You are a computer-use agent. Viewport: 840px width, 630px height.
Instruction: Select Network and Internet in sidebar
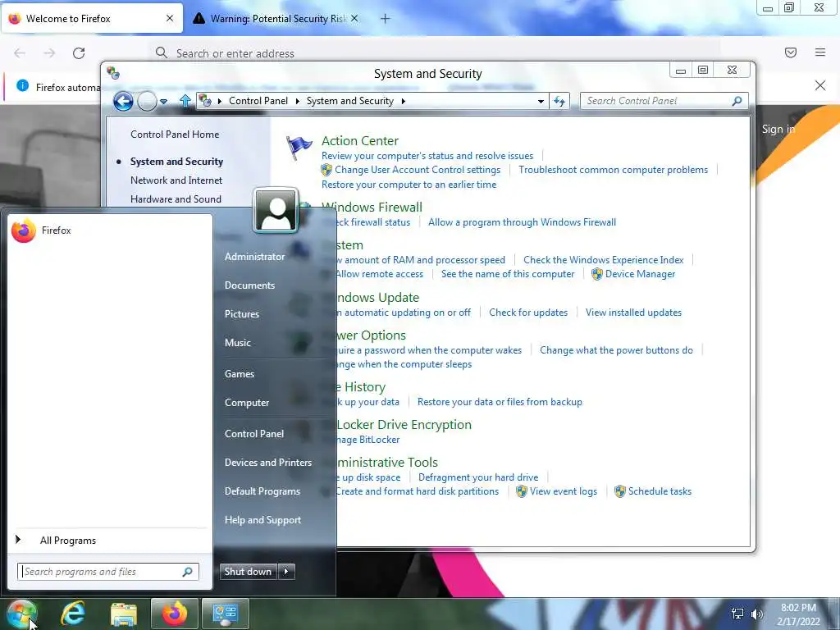(176, 180)
